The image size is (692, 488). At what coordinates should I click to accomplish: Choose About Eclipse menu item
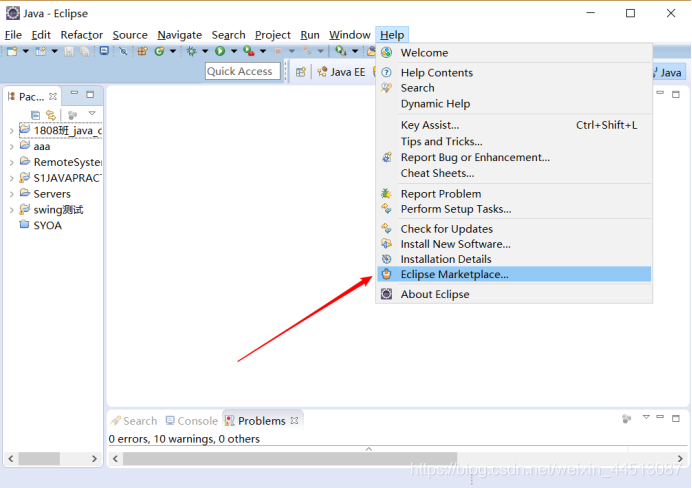click(514, 294)
